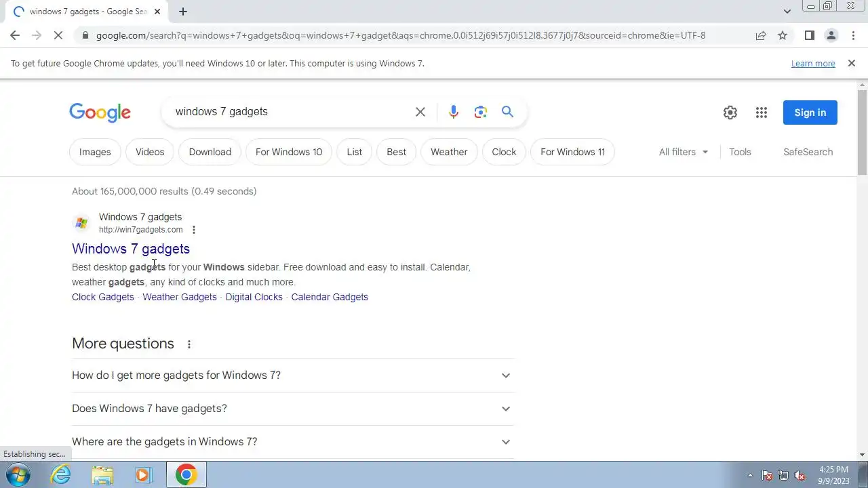Toggle the Chrome side panel icon
Image resolution: width=868 pixels, height=488 pixels.
pyautogui.click(x=809, y=35)
